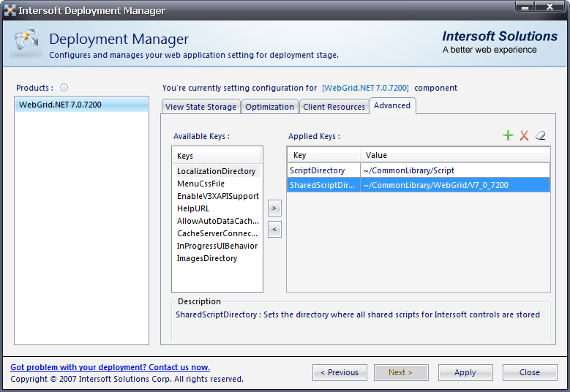Minimize the Intersoft Deployment Manager window

tap(525, 7)
